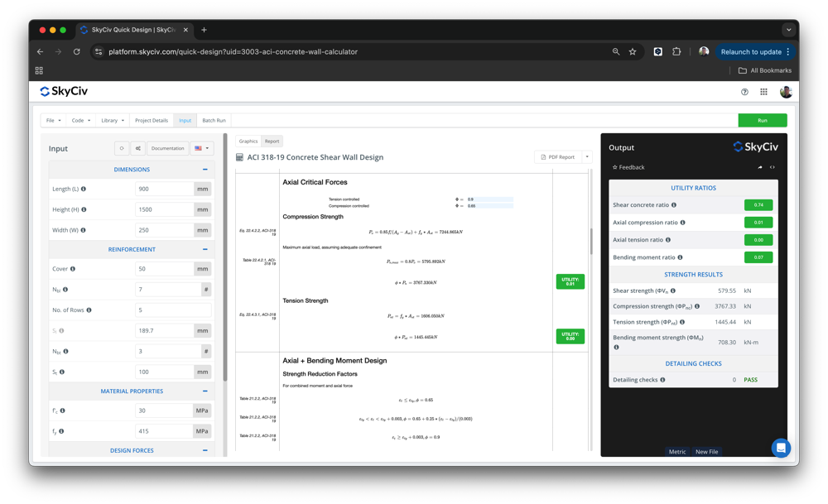Click the settings gears icon beside Documentation
This screenshot has width=828, height=504.
click(138, 148)
